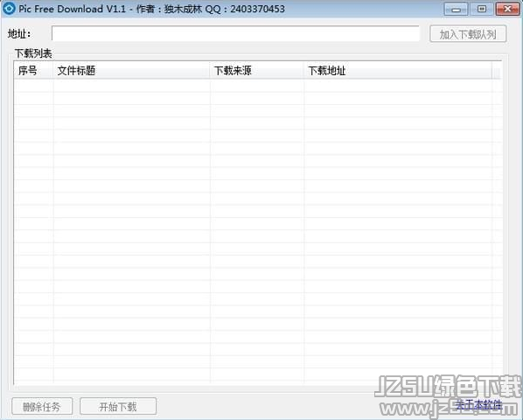Minimize the Pic Free Download window
The width and height of the screenshot is (523, 420).
click(456, 9)
